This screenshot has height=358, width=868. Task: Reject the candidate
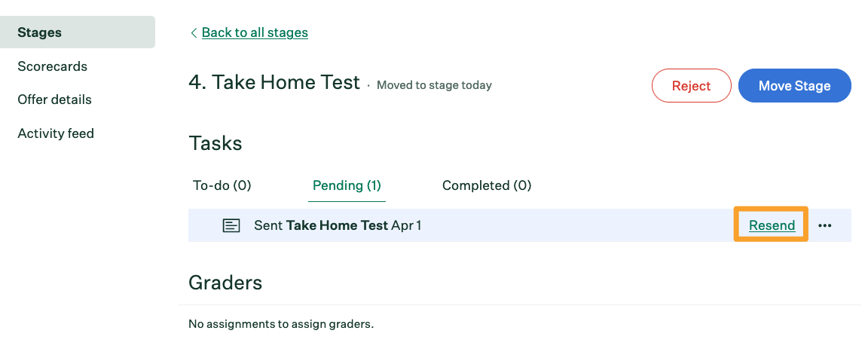pos(692,86)
